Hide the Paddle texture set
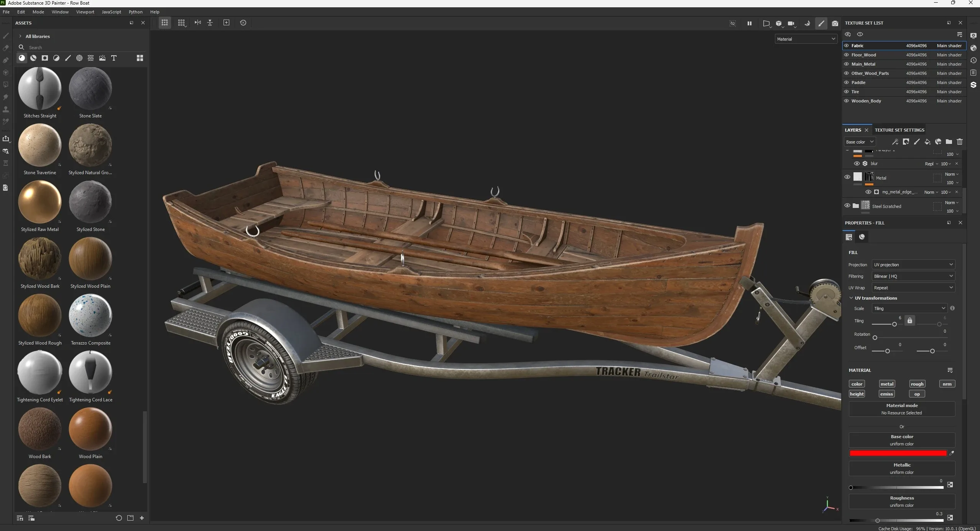 point(847,82)
